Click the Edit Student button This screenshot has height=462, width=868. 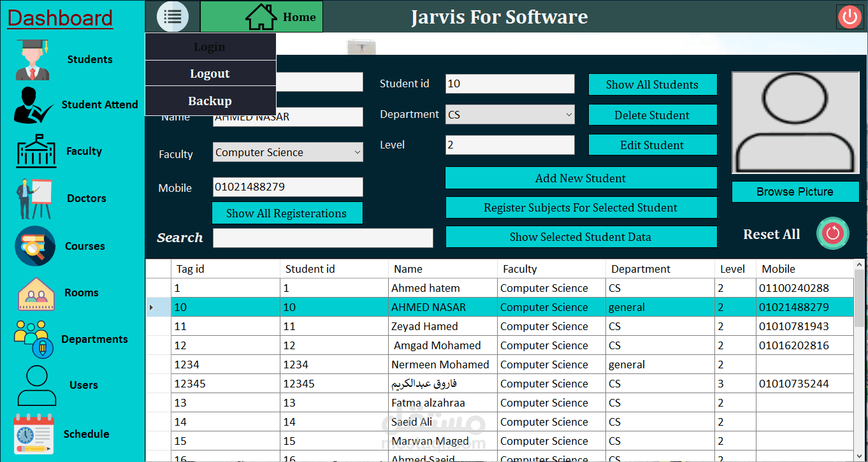click(653, 145)
